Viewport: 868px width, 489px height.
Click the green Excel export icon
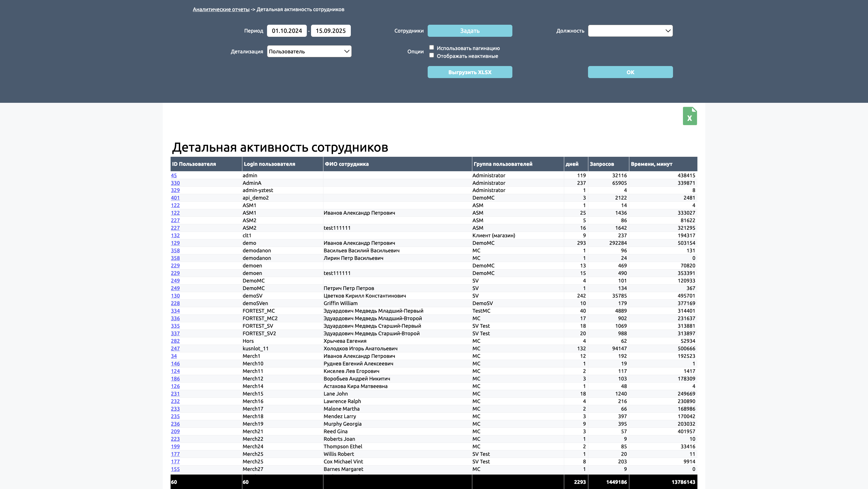tap(689, 116)
